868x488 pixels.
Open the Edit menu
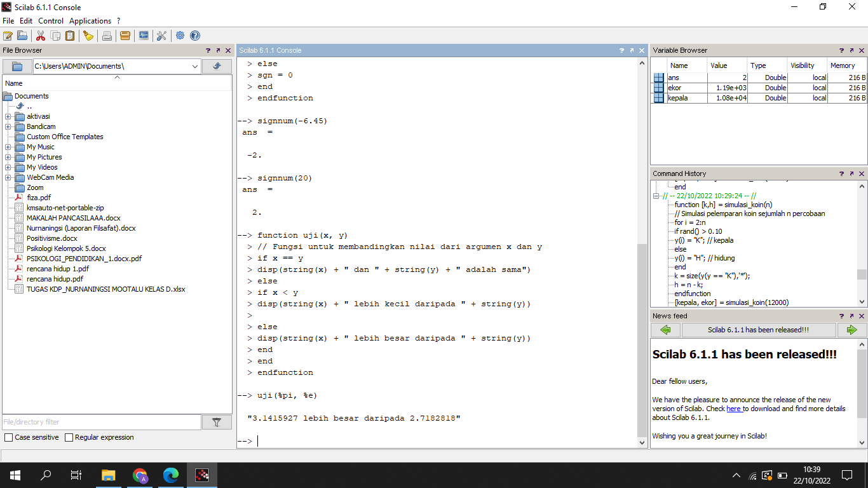26,21
